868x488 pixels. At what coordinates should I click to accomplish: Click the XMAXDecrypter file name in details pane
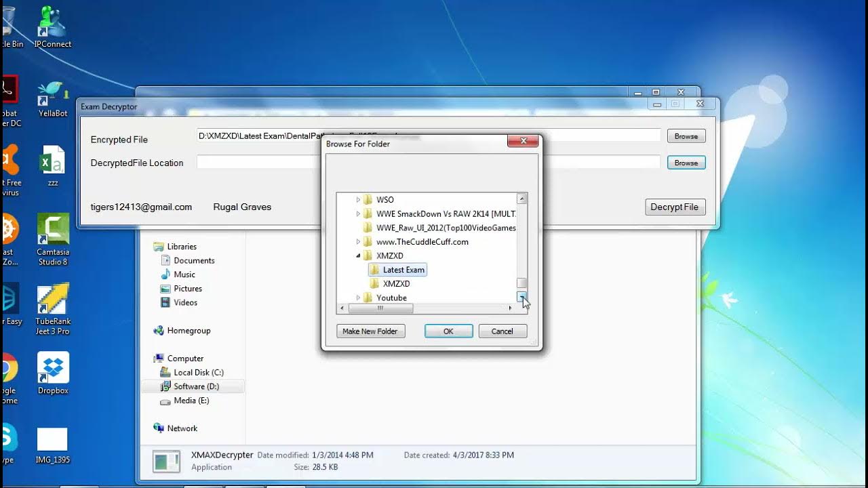click(222, 455)
